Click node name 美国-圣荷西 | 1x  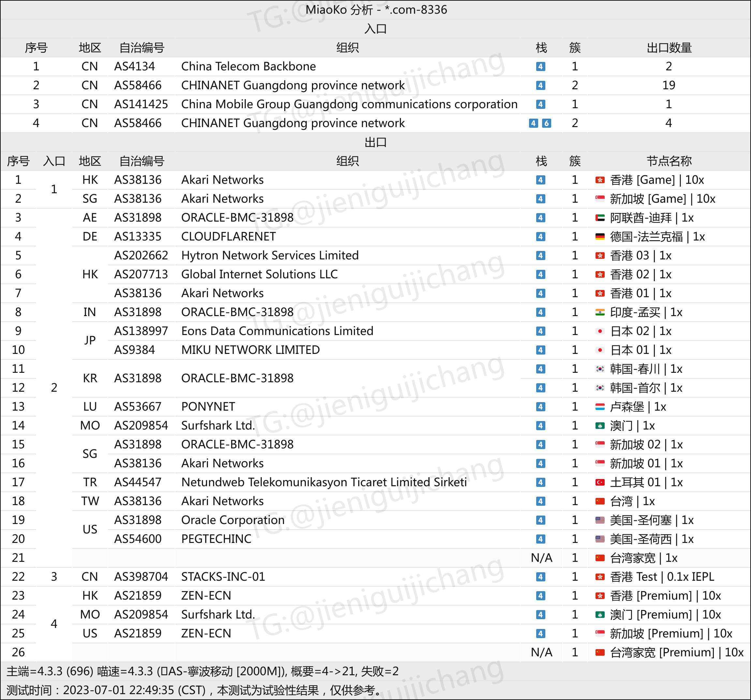652,539
